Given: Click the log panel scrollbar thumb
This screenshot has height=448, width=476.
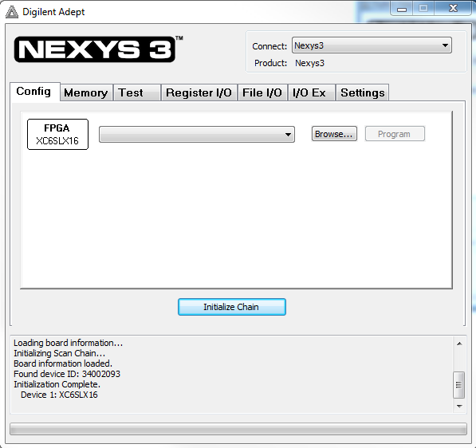Looking at the screenshot, I should pyautogui.click(x=458, y=385).
